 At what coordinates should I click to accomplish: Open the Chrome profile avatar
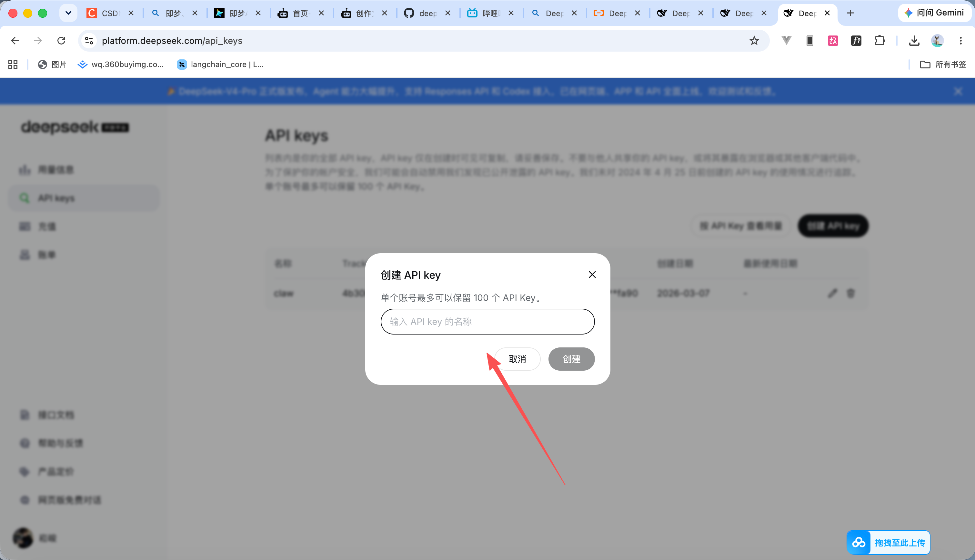[937, 40]
